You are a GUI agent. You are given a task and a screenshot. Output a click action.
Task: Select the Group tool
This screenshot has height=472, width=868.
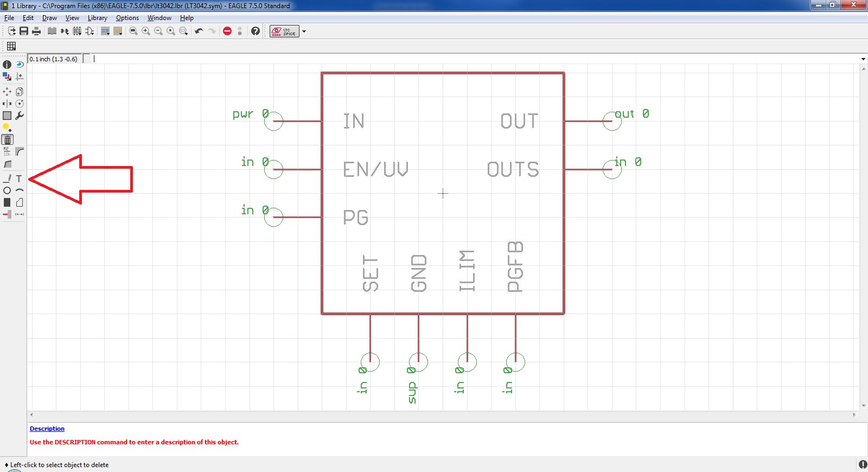(x=7, y=116)
